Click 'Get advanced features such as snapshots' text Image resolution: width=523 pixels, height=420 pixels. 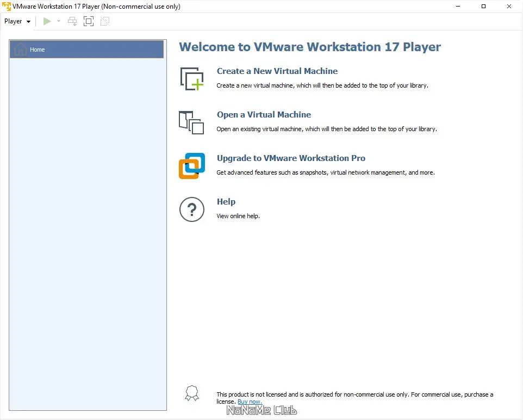point(326,172)
